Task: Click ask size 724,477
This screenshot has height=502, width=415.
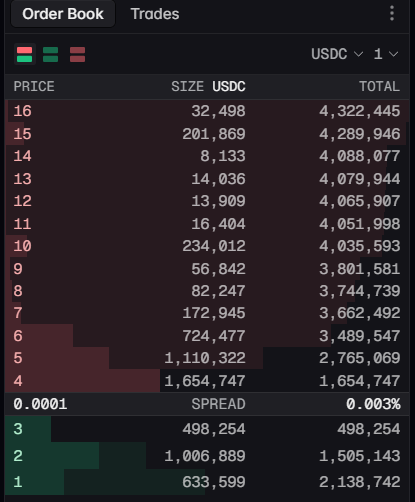Action: (214, 336)
